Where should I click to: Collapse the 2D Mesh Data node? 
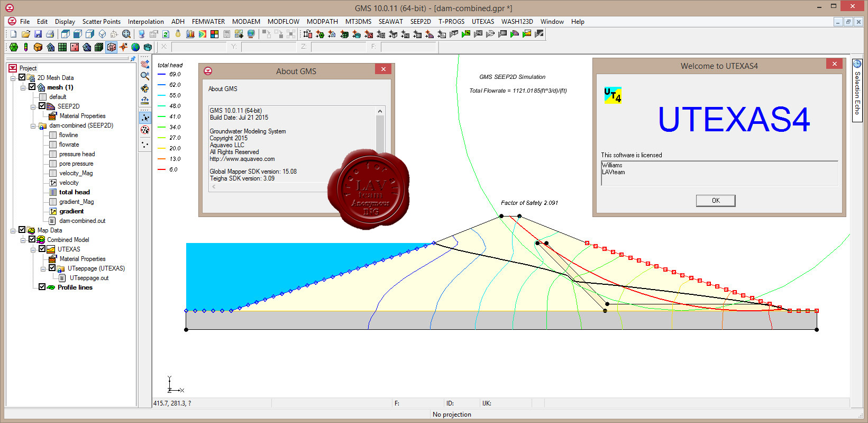pos(13,78)
